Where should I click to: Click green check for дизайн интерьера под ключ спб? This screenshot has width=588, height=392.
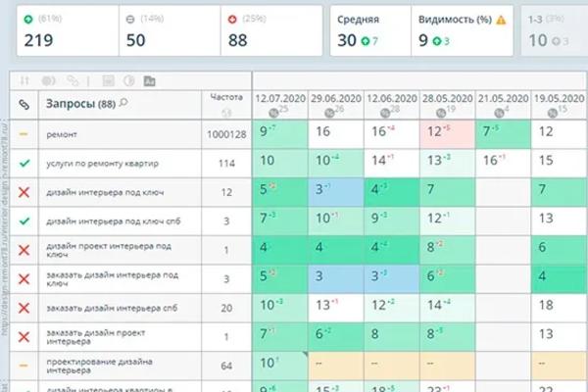pos(24,220)
